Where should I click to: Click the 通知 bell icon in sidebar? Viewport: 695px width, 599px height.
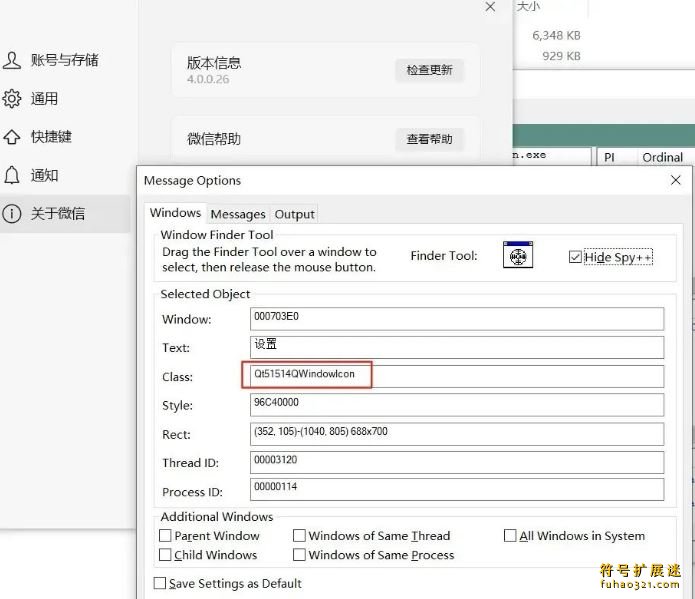[12, 175]
